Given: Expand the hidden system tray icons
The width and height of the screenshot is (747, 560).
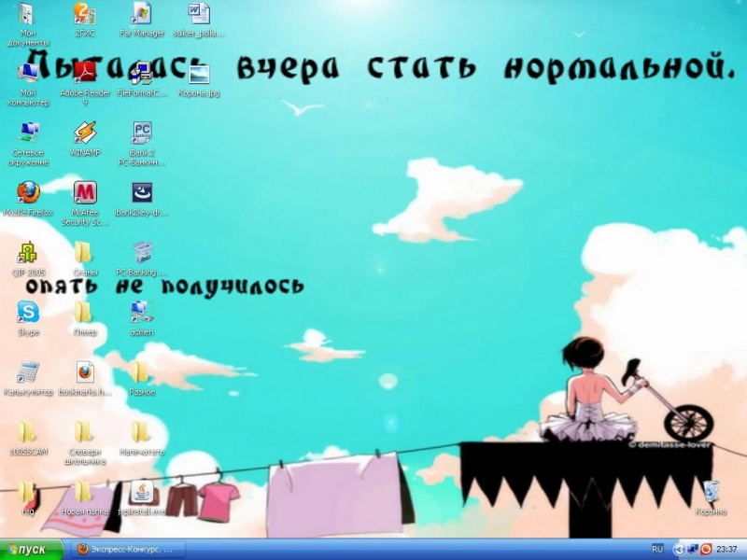Looking at the screenshot, I should 679,550.
